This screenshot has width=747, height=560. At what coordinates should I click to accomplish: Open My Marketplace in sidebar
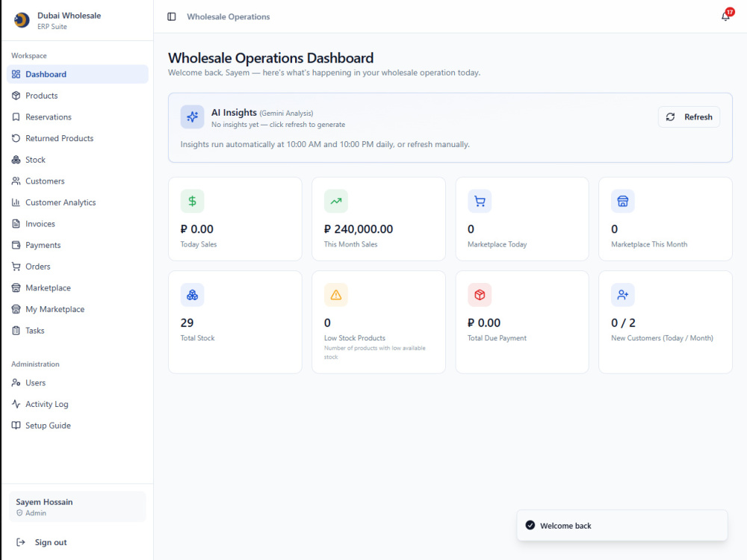click(78, 310)
